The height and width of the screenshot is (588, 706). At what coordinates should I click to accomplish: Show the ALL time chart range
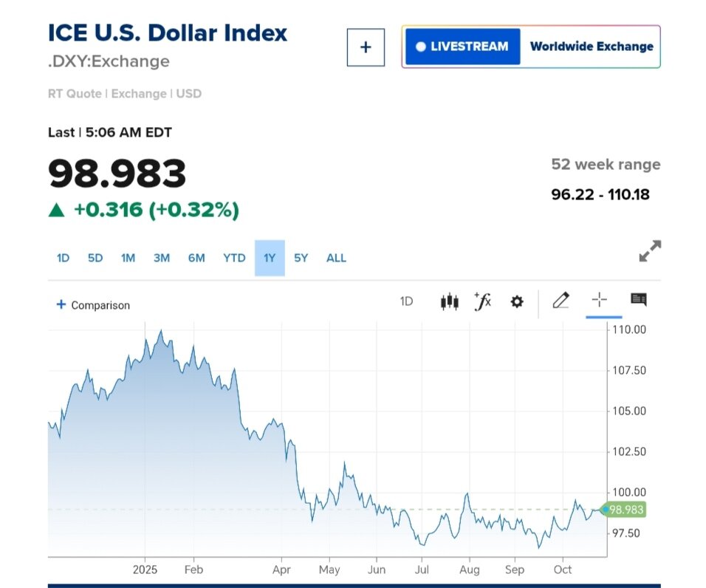pyautogui.click(x=336, y=258)
